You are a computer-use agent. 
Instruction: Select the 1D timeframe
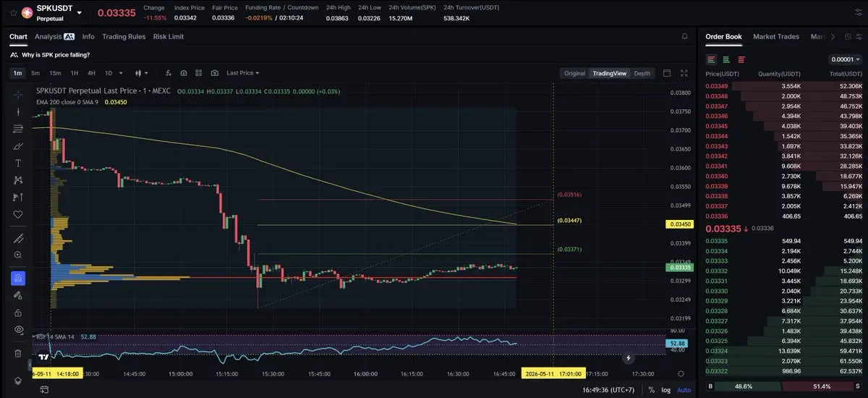(x=109, y=73)
